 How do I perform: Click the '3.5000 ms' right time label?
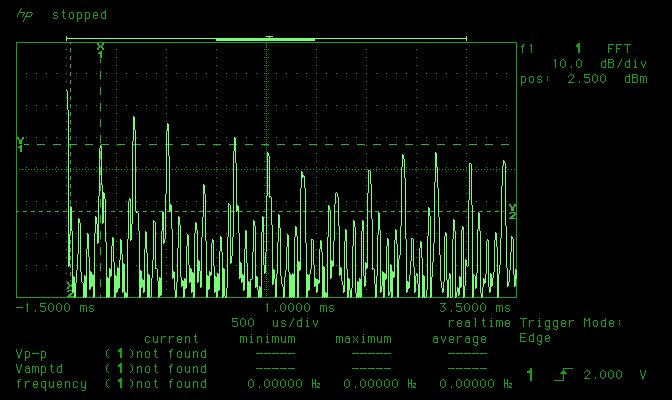475,308
